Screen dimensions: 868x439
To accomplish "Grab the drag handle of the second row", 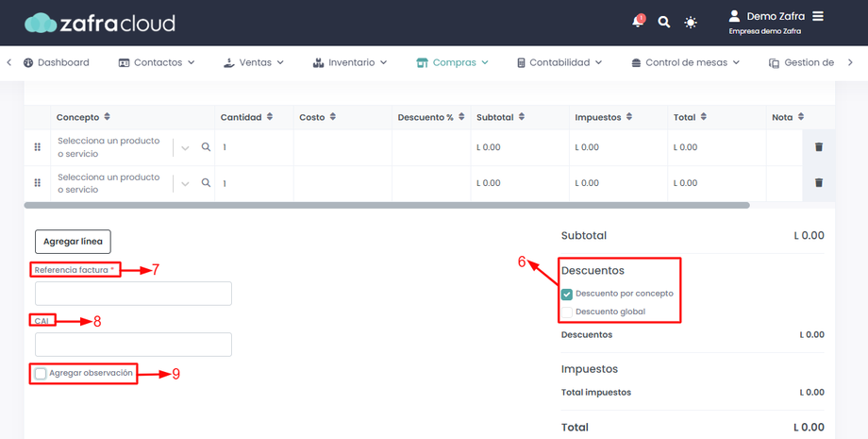I will click(37, 183).
